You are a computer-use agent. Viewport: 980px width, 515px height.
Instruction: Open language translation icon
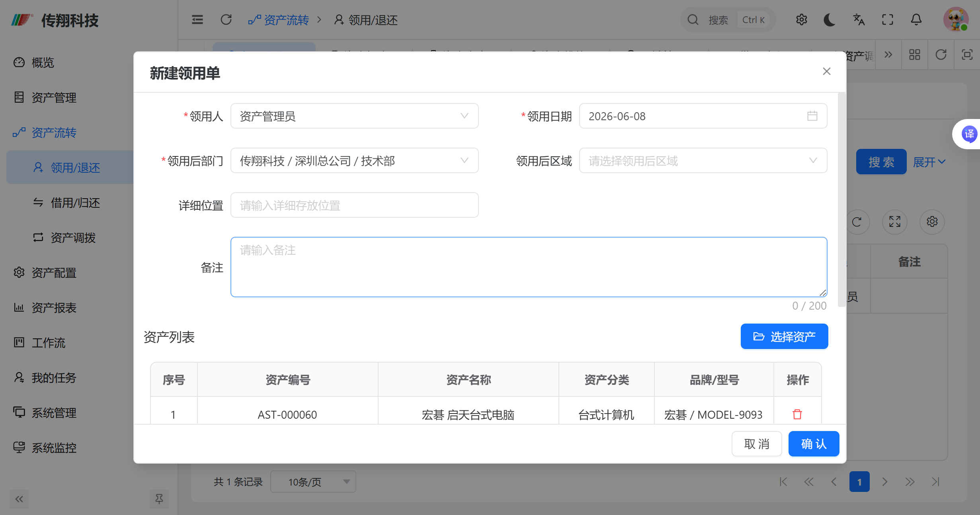(x=859, y=20)
